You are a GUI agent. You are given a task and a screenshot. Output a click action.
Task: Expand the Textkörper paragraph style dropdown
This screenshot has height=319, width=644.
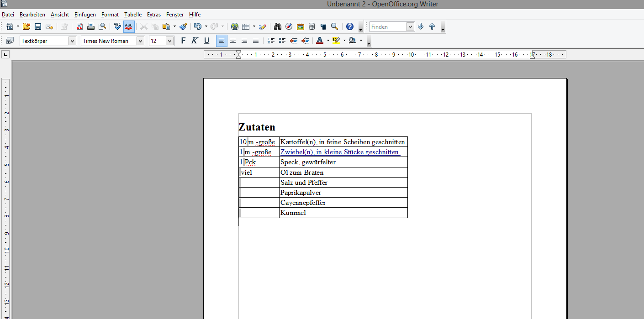point(72,41)
